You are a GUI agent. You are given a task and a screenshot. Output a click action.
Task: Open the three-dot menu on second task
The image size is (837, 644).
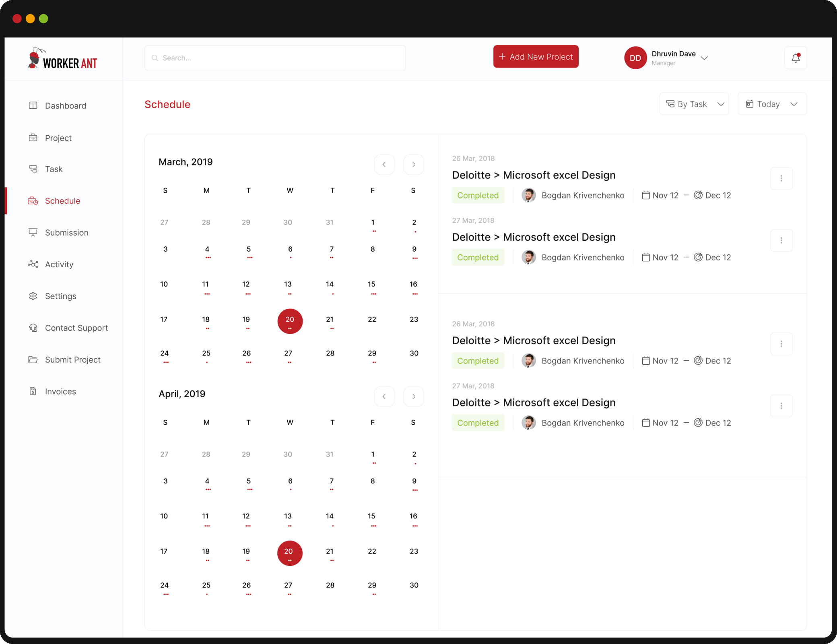coord(781,240)
